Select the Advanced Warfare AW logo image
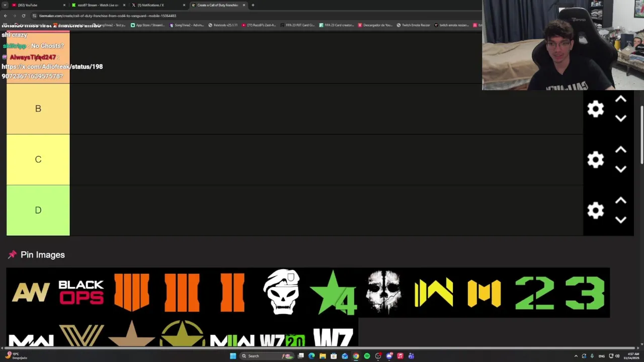 tap(31, 293)
